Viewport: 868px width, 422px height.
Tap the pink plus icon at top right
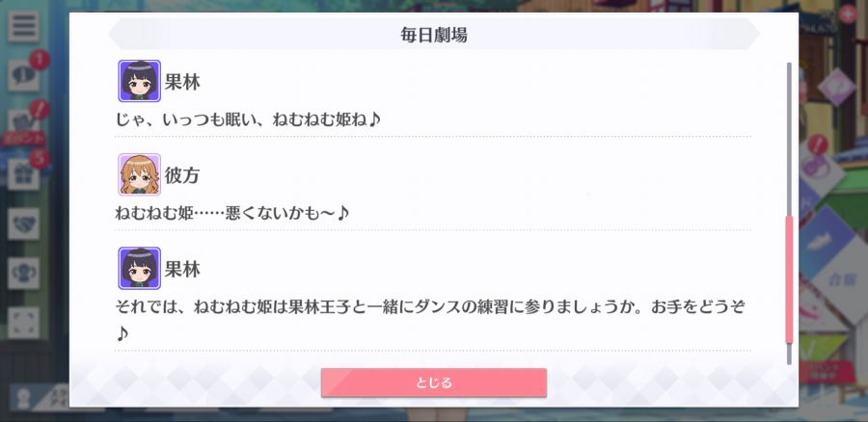click(848, 13)
